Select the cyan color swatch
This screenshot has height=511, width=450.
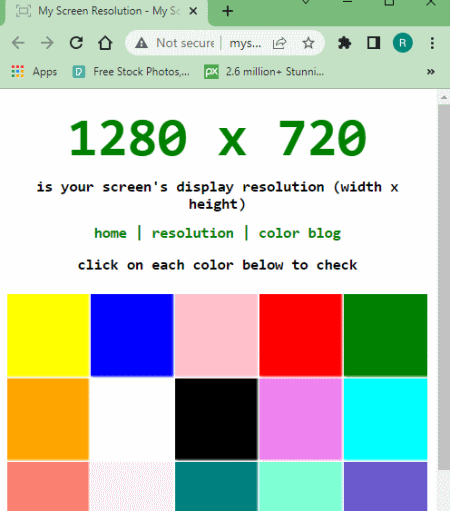pyautogui.click(x=385, y=419)
